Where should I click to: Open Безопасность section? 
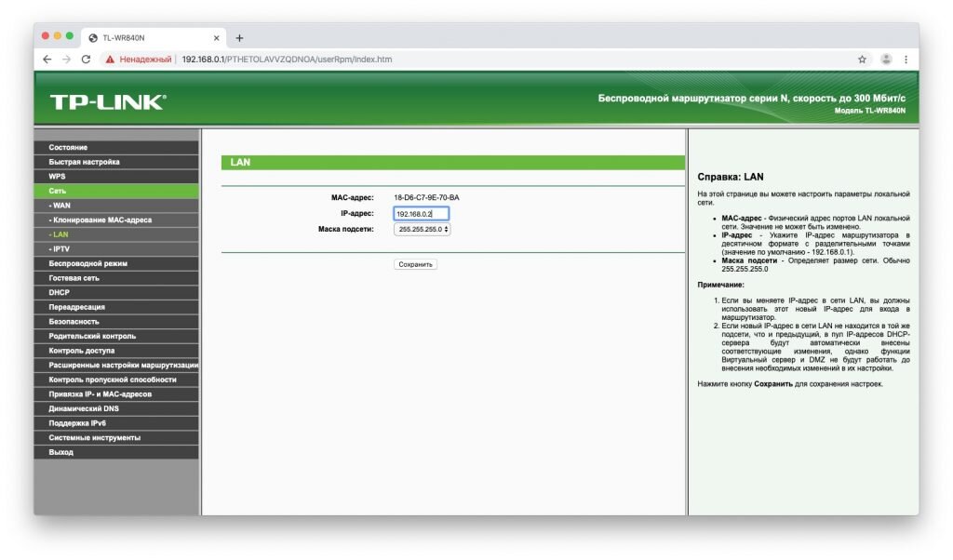coord(116,321)
